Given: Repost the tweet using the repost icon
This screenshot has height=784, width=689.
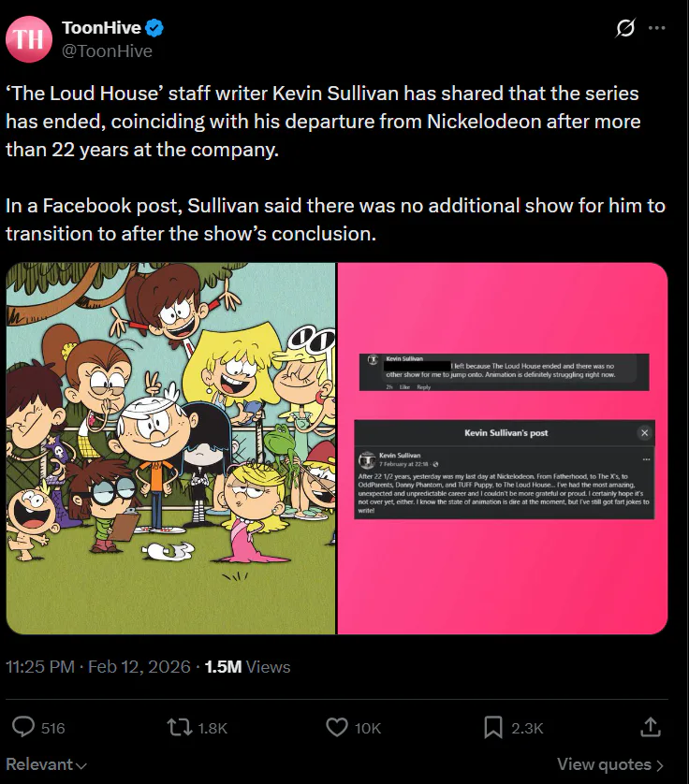Looking at the screenshot, I should [x=176, y=727].
